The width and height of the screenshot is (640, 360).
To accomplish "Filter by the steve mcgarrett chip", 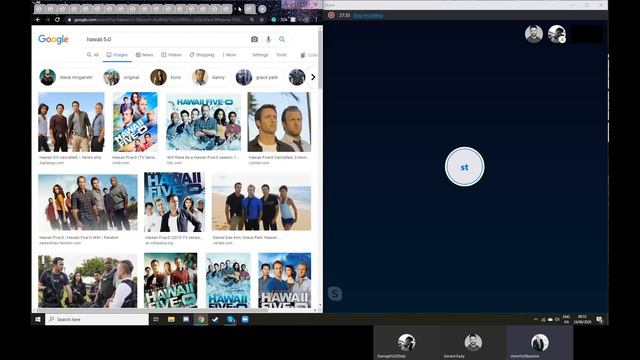I will click(x=67, y=77).
